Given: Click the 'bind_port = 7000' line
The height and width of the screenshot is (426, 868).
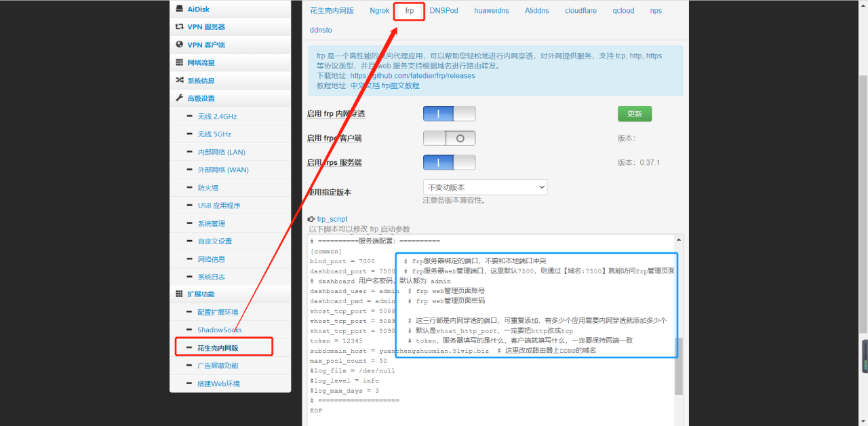Looking at the screenshot, I should pos(342,261).
